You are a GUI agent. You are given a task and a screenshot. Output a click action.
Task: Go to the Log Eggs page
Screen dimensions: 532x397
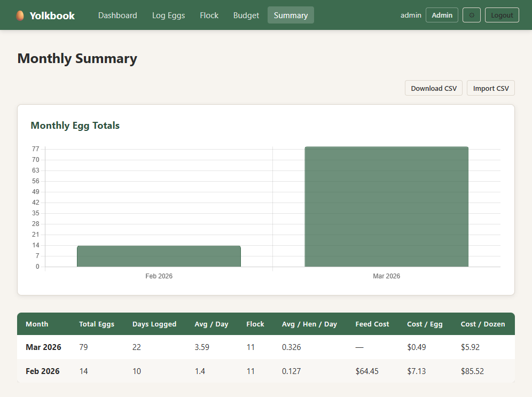(x=168, y=15)
